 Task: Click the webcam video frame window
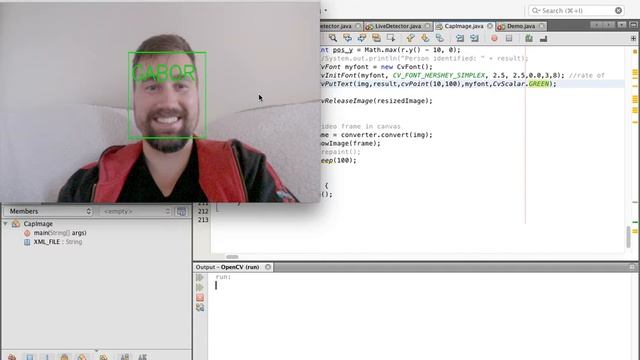[x=160, y=102]
